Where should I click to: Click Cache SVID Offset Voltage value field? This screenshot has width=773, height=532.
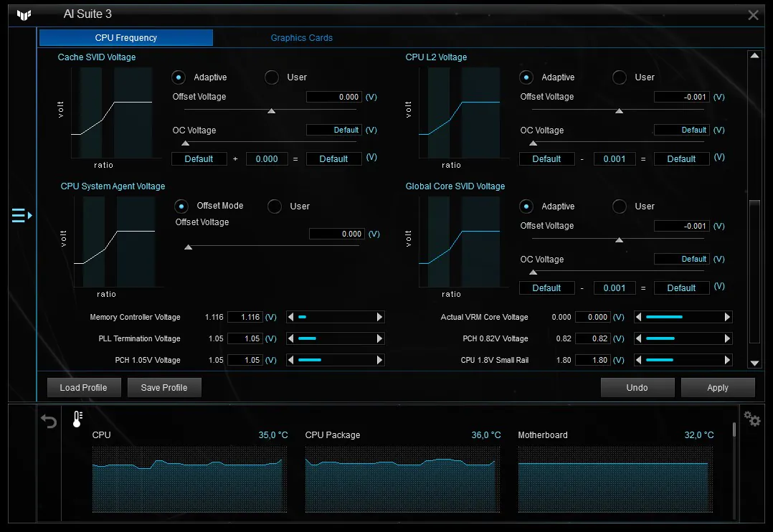tap(334, 97)
